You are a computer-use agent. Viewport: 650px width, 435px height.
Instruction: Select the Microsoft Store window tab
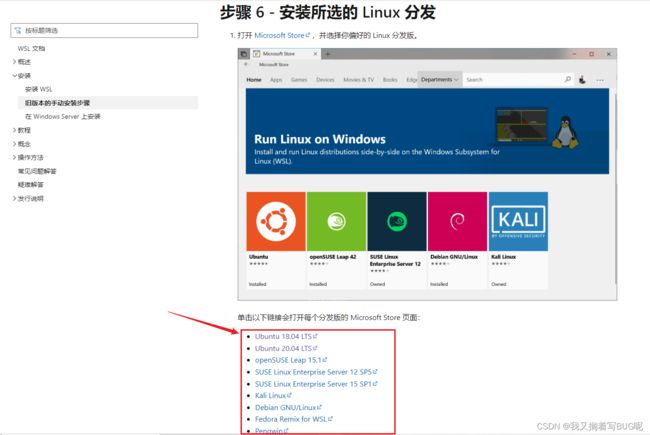coord(285,54)
